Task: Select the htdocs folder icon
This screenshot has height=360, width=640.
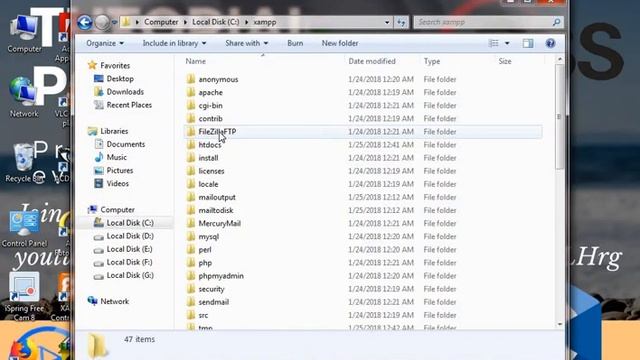Action: click(191, 144)
